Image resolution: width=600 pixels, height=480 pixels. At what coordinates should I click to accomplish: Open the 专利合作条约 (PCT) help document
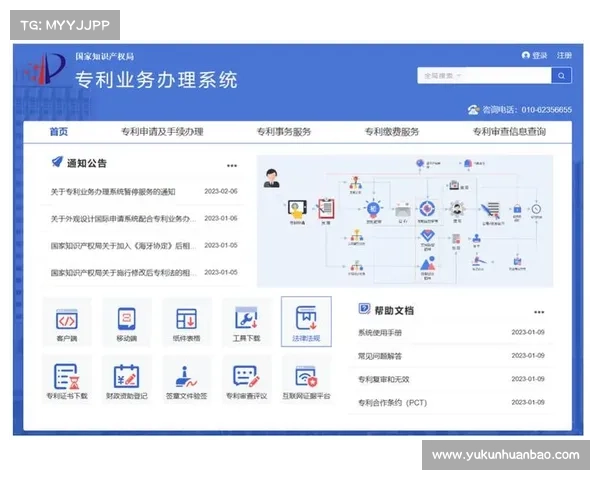(x=392, y=403)
